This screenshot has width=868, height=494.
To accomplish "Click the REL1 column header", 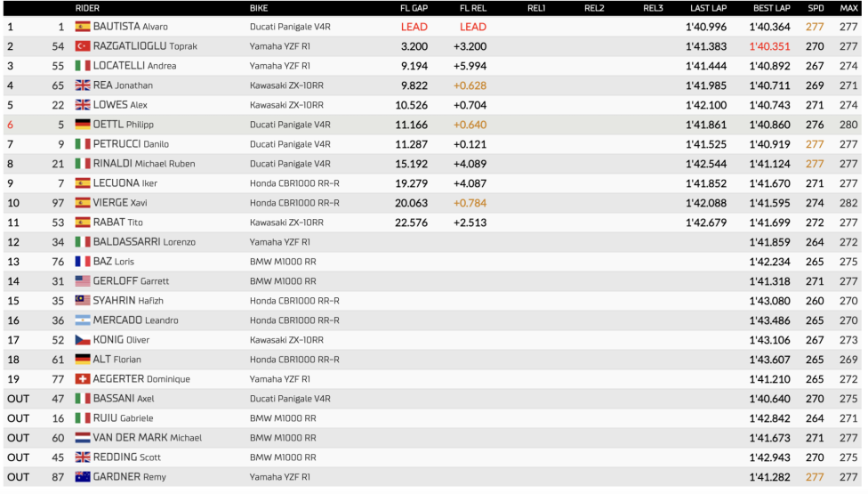I will point(536,8).
